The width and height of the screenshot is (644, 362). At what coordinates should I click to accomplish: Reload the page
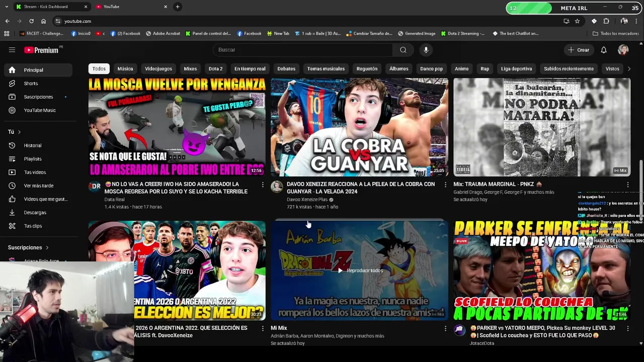pyautogui.click(x=31, y=21)
